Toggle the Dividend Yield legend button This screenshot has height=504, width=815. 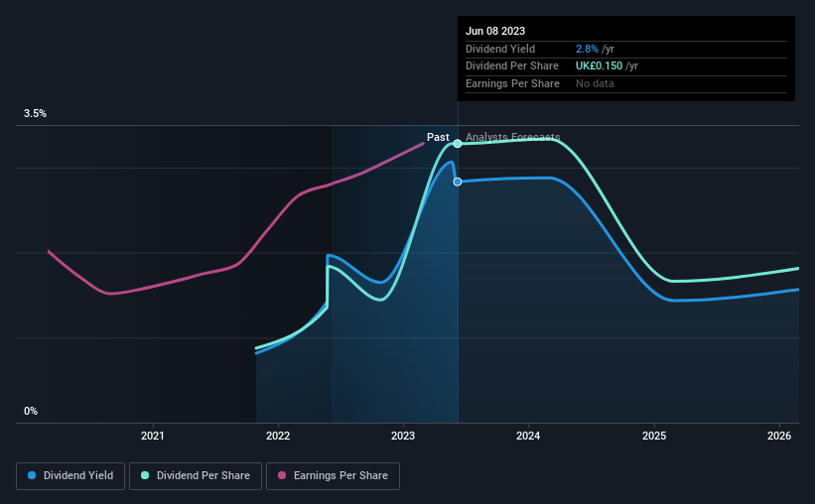[x=70, y=476]
